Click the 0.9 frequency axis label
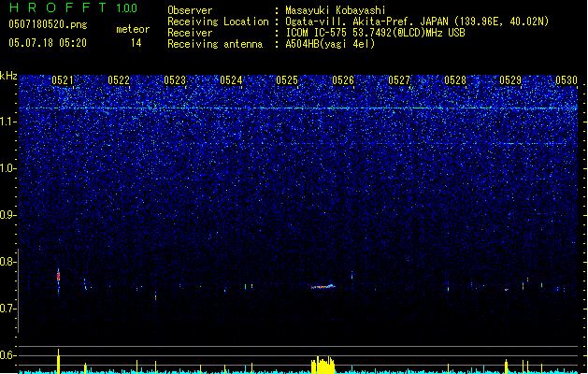This screenshot has width=588, height=374. (x=7, y=215)
